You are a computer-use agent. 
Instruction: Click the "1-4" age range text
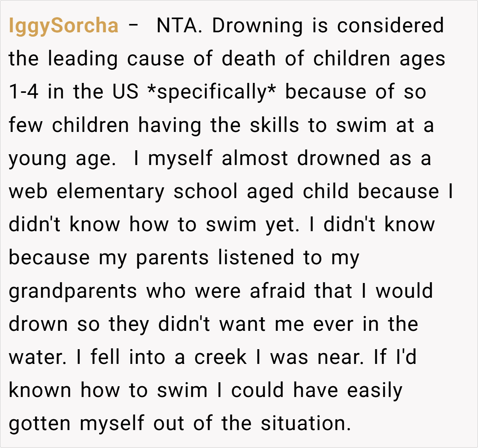(24, 92)
